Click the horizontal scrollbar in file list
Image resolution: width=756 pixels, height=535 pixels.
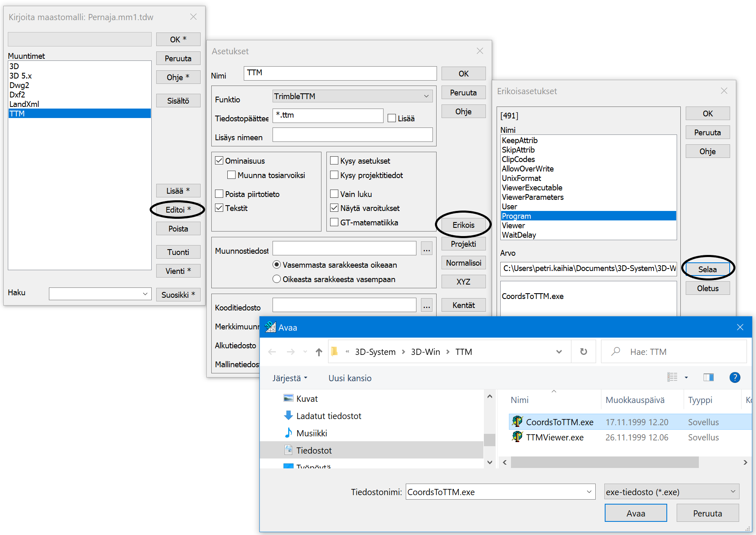[604, 462]
